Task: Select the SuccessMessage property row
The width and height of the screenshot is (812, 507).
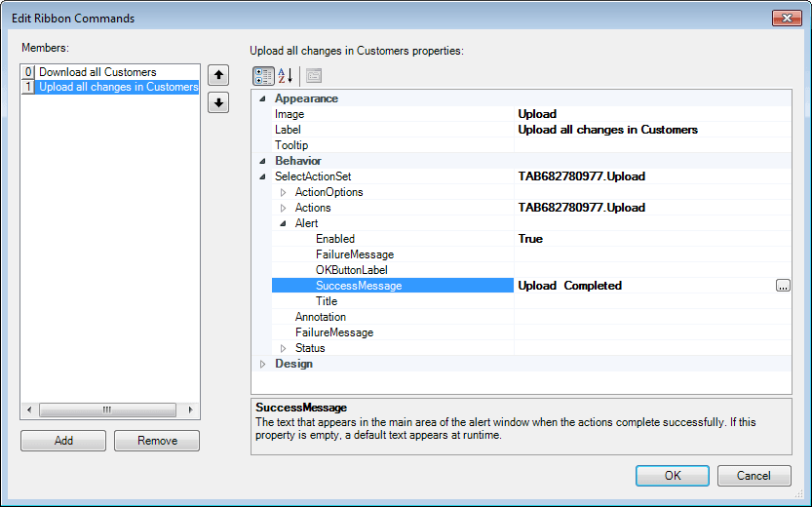Action: tap(393, 286)
